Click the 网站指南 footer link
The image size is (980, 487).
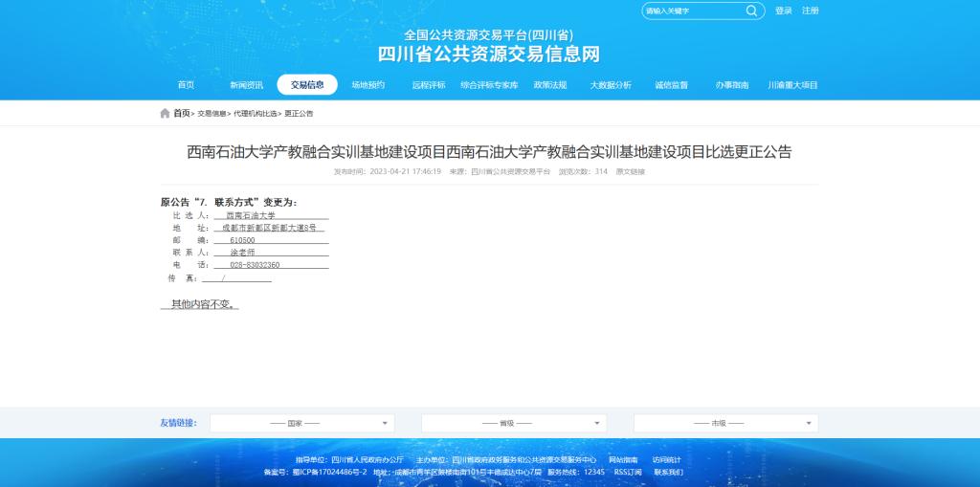pyautogui.click(x=623, y=460)
